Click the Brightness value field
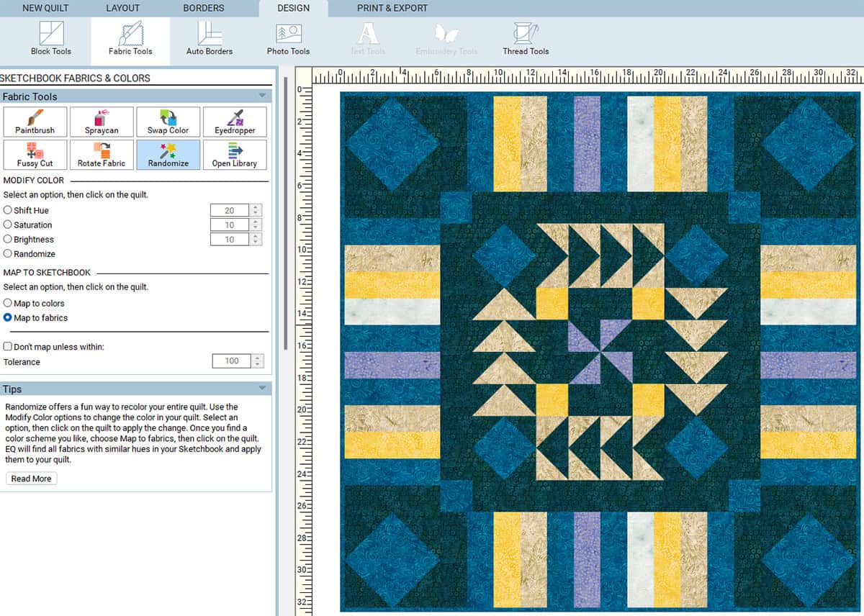The width and height of the screenshot is (864, 616). pyautogui.click(x=230, y=239)
